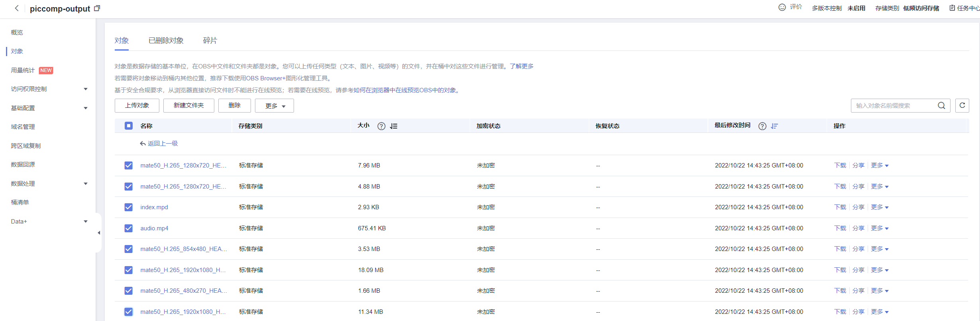The height and width of the screenshot is (321, 980).
Task: Open 更多 menu for index.mpd row
Action: pos(880,207)
